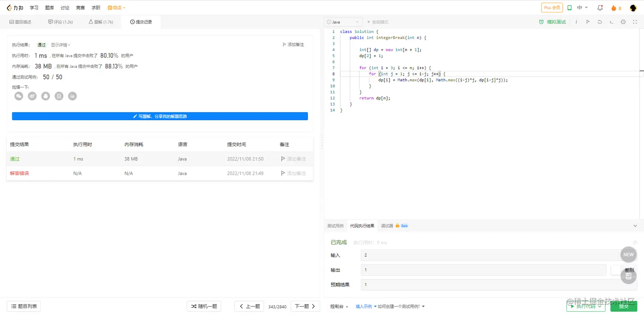Click the mock interview alarm clock icon
Screen dimensions: 644x315
[541, 22]
